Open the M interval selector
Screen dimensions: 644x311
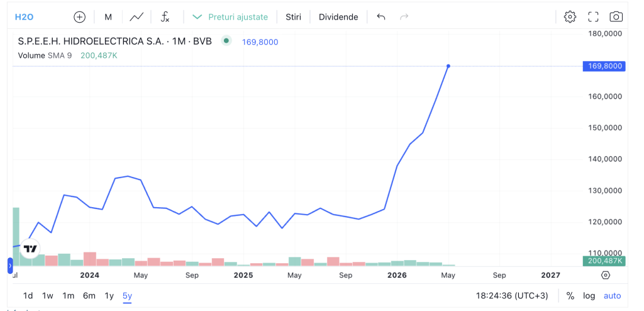(x=108, y=17)
